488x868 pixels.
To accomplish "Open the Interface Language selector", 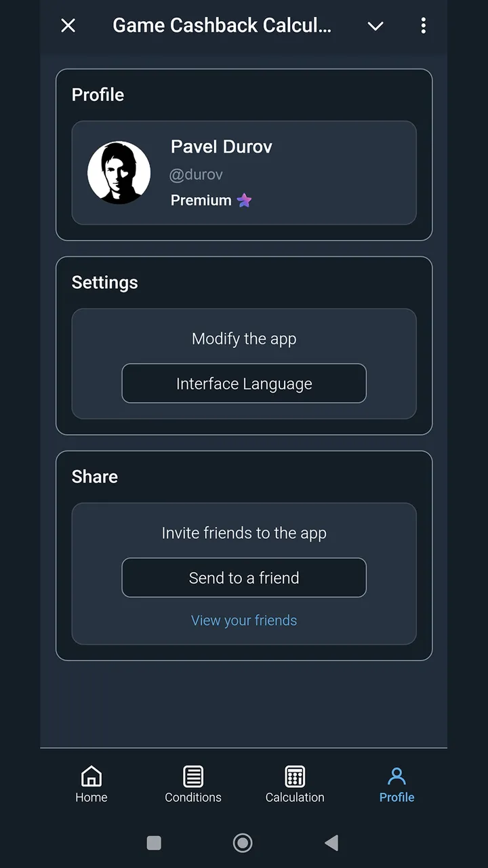I will 244,383.
